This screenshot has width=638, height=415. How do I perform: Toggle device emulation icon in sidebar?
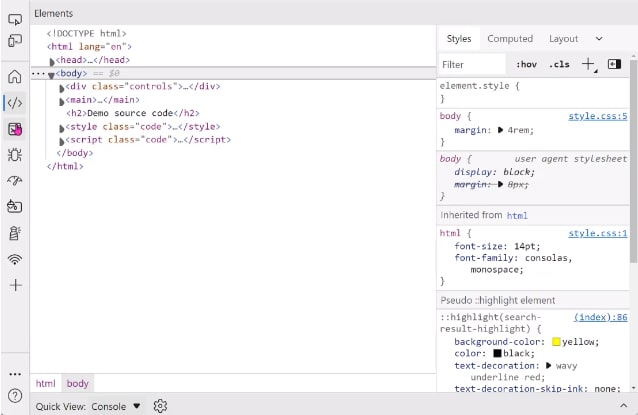click(15, 40)
